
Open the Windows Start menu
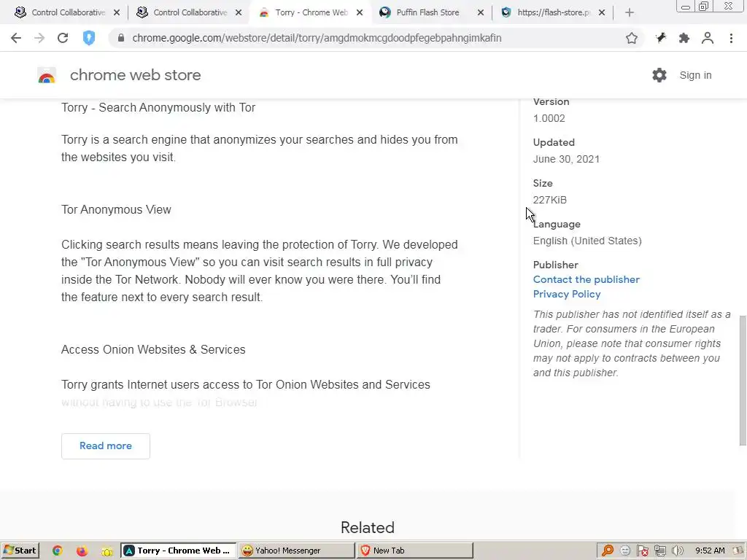click(x=20, y=551)
